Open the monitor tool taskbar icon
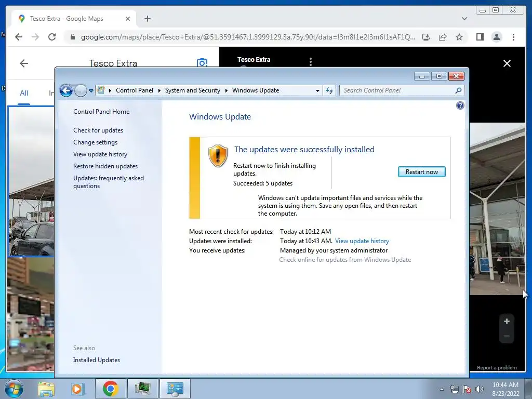 pyautogui.click(x=142, y=389)
